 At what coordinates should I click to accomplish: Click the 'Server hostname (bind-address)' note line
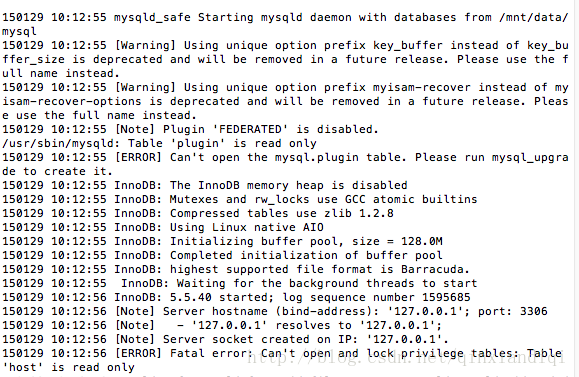(275, 312)
